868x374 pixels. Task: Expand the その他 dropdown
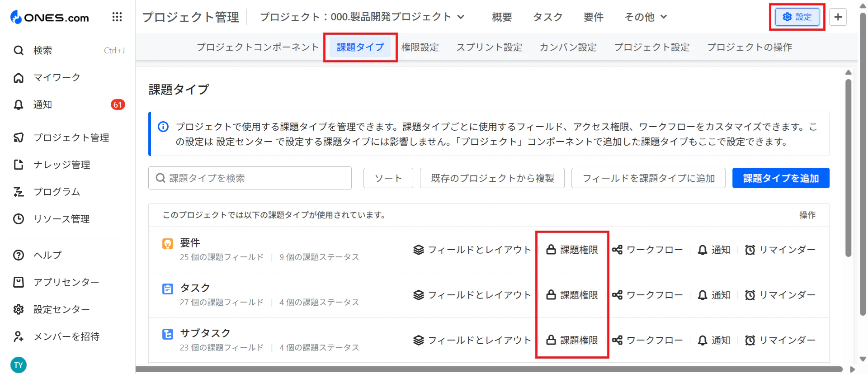[x=646, y=17]
